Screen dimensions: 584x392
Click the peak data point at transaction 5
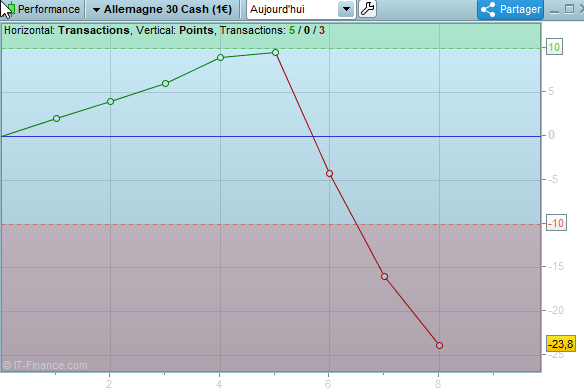point(275,53)
